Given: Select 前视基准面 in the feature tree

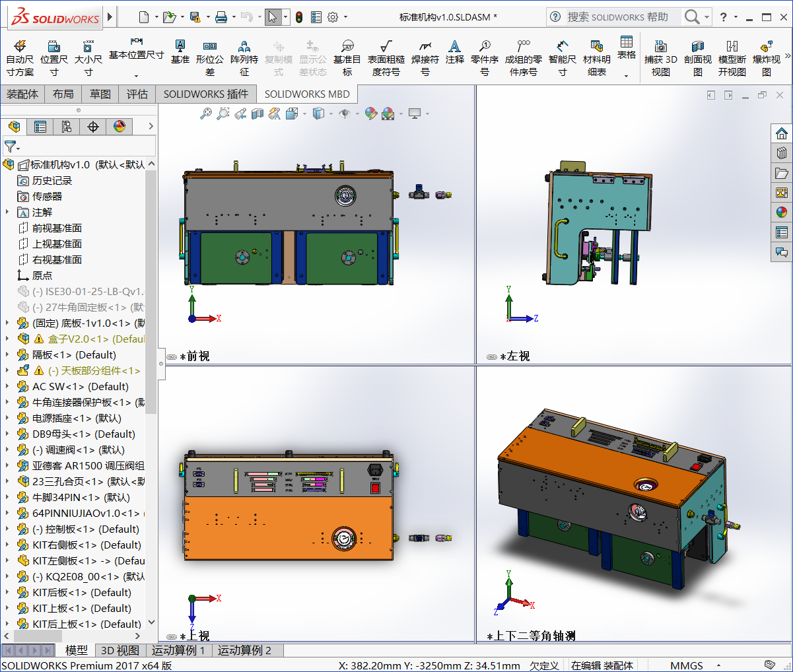Looking at the screenshot, I should point(57,228).
